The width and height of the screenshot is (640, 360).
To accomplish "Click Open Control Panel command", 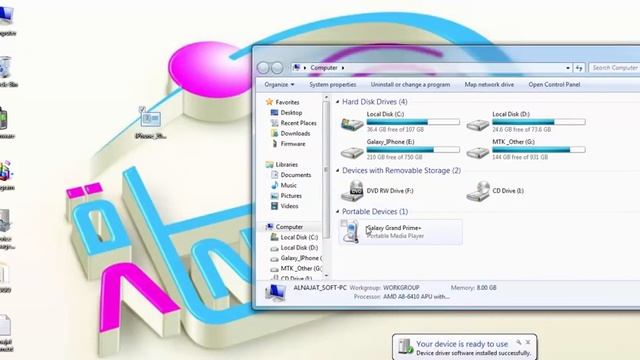I will click(554, 84).
